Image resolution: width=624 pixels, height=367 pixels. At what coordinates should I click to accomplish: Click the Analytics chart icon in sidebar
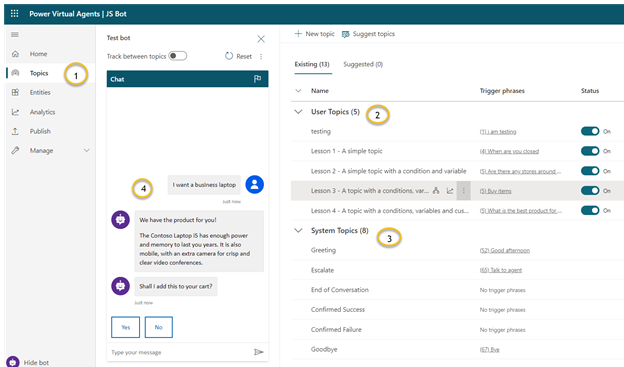15,112
